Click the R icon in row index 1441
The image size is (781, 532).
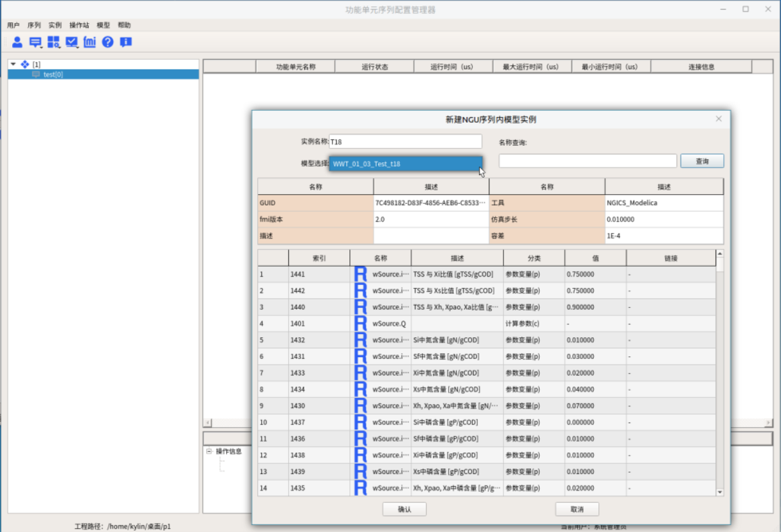(x=360, y=274)
